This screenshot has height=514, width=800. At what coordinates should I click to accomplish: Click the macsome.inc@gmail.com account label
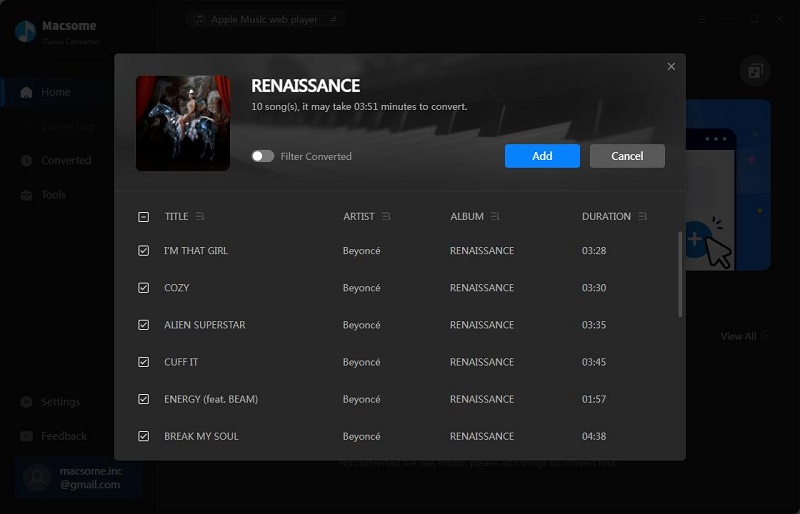coord(91,478)
